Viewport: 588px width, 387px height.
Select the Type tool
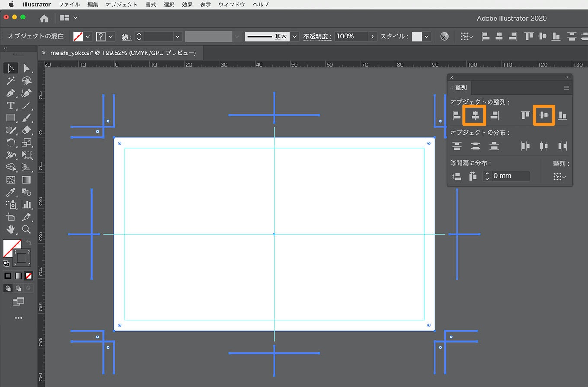(11, 105)
